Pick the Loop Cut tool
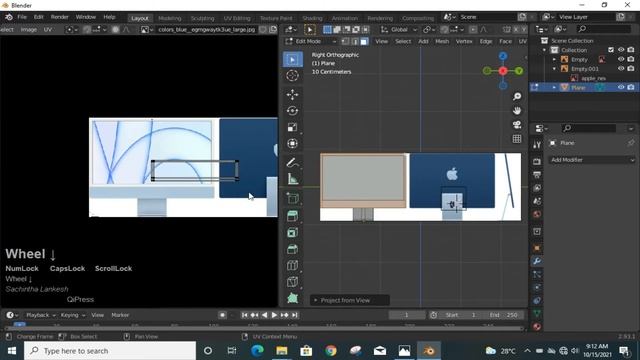Image resolution: width=640 pixels, height=360 pixels. [292, 265]
